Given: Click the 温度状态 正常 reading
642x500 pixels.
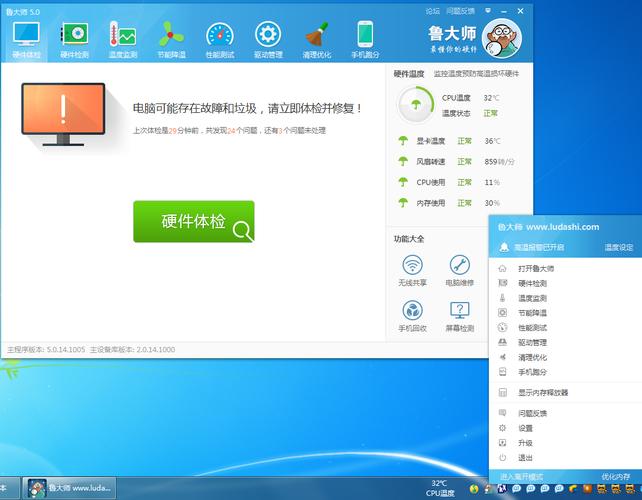Looking at the screenshot, I should 470,113.
